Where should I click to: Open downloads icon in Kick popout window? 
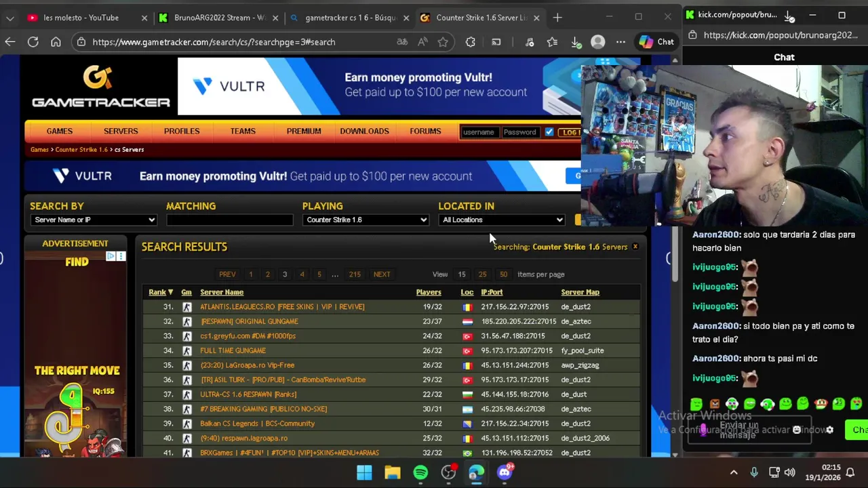[789, 15]
